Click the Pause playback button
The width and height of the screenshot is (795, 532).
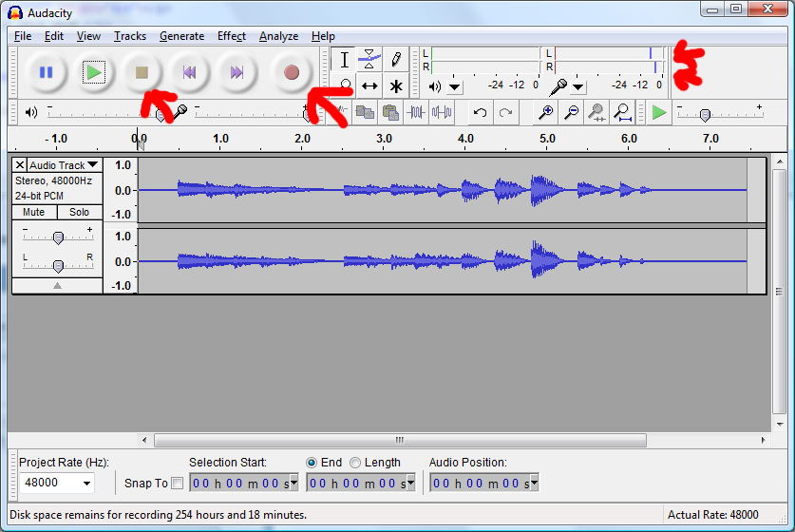click(45, 72)
